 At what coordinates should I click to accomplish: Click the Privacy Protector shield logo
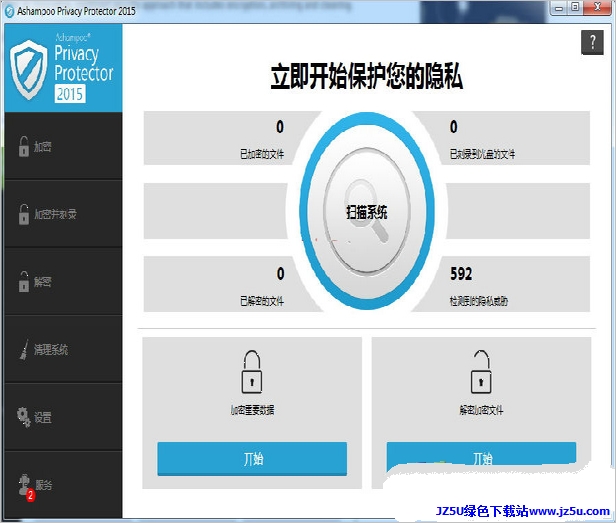pyautogui.click(x=29, y=70)
